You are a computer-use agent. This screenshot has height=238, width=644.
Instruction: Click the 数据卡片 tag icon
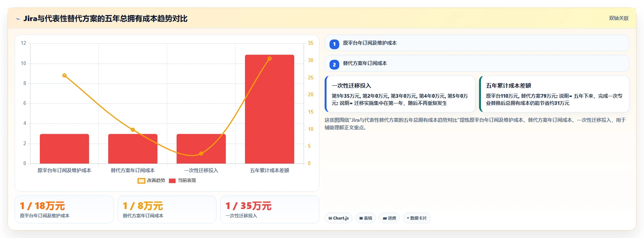click(x=408, y=218)
